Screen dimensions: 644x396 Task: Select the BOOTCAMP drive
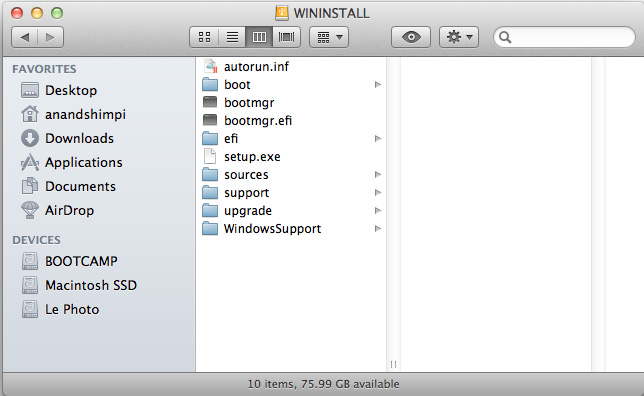coord(81,261)
